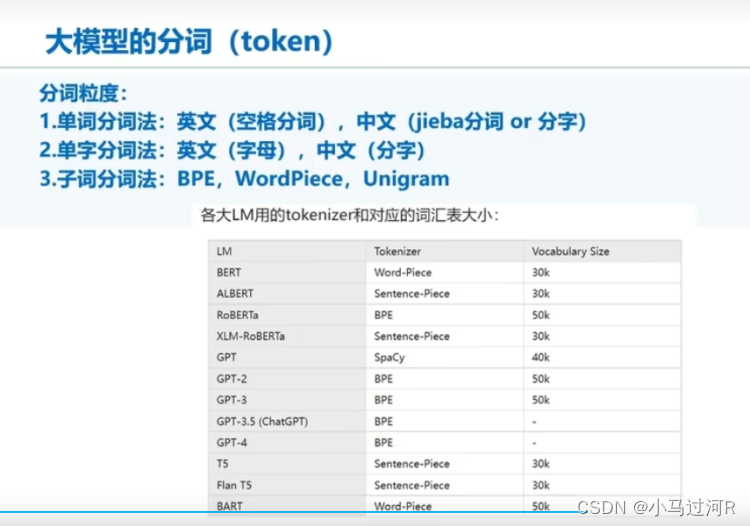Image resolution: width=750 pixels, height=526 pixels.
Task: Click '30k' in the T5 row
Action: [x=541, y=464]
